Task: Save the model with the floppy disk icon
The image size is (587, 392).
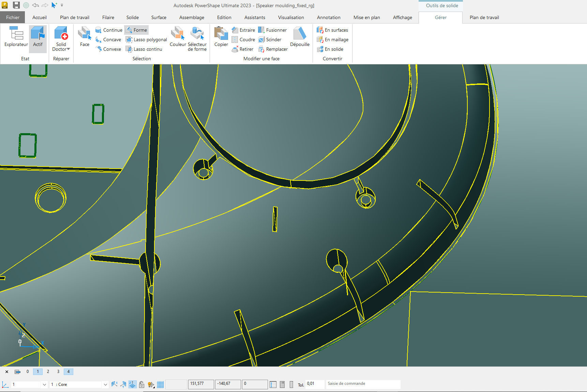Action: [x=16, y=5]
